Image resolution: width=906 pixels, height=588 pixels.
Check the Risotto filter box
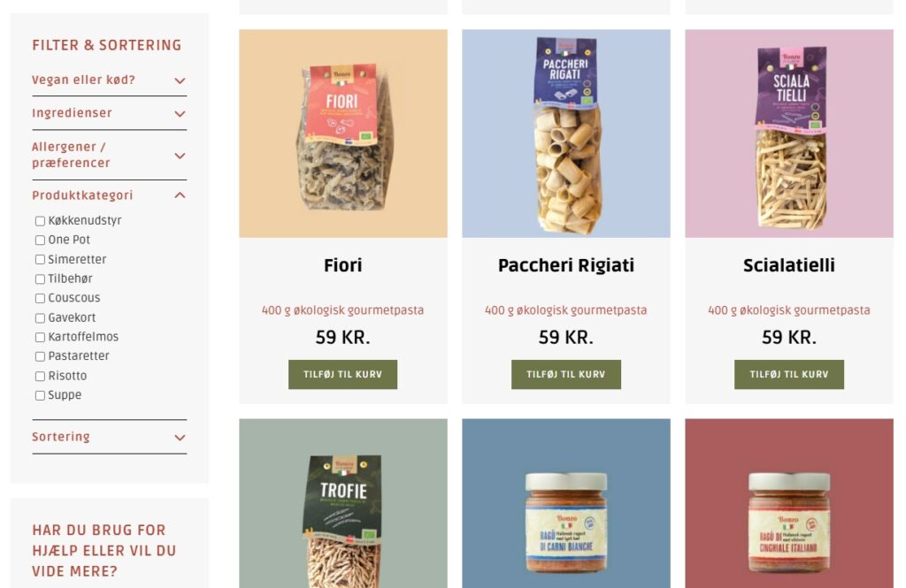point(40,376)
